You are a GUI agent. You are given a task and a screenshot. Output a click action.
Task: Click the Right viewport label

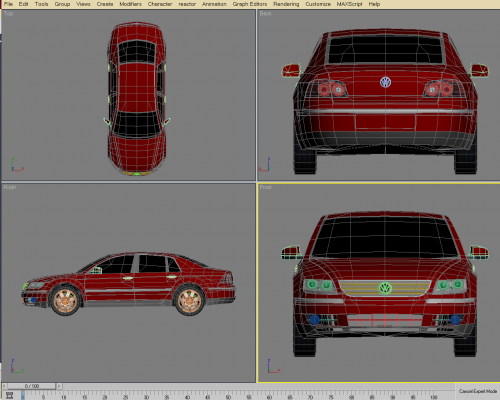pos(10,187)
